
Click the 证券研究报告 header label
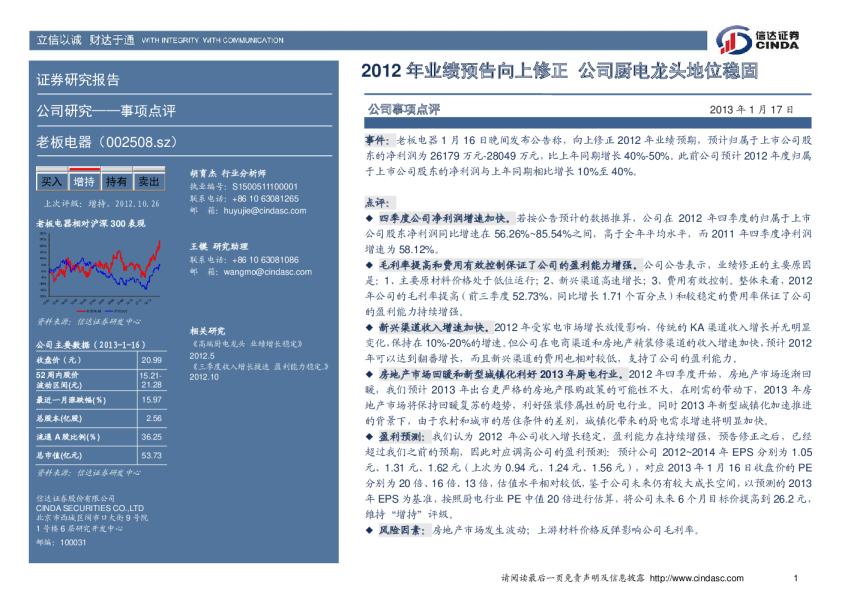click(78, 80)
